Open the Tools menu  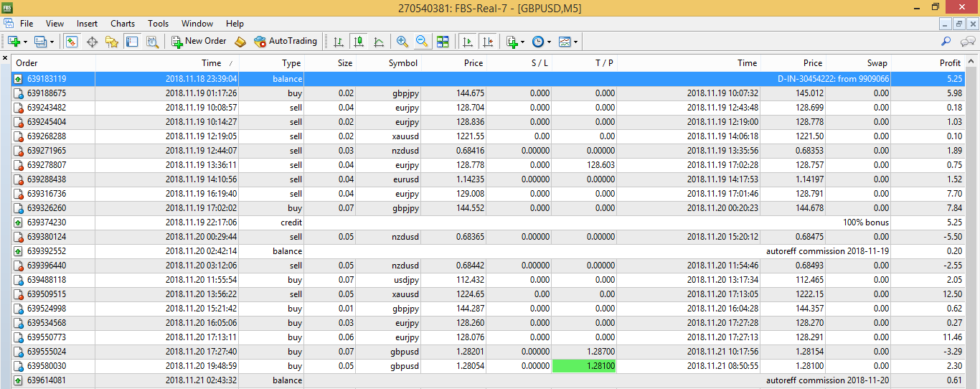click(158, 24)
